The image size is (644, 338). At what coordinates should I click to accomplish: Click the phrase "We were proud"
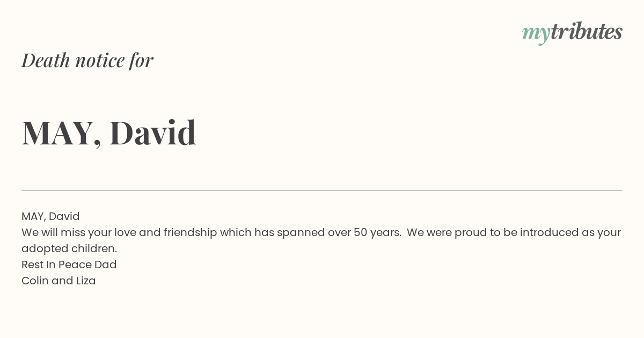(443, 232)
